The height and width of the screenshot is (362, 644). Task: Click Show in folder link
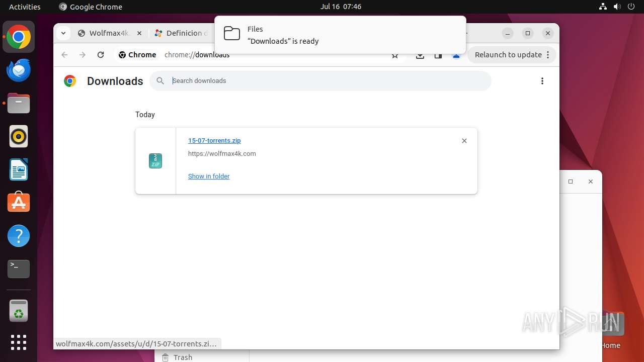coord(209,176)
